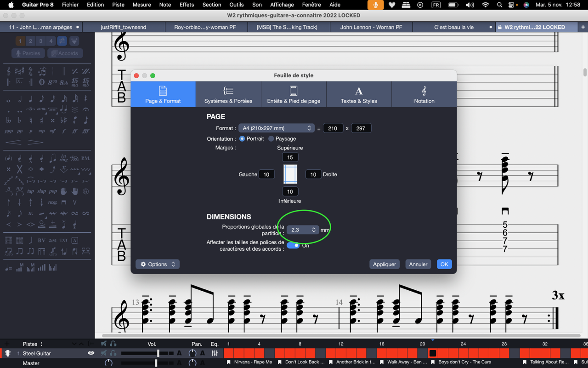Apply the rasg. rasgueado effect
The width and height of the screenshot is (588, 368).
point(52,202)
